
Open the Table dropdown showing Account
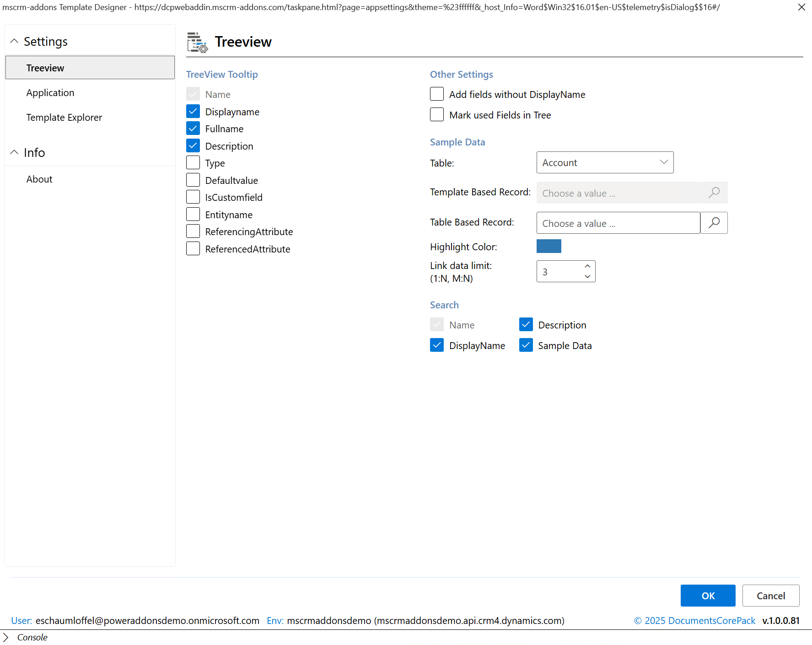pos(605,163)
